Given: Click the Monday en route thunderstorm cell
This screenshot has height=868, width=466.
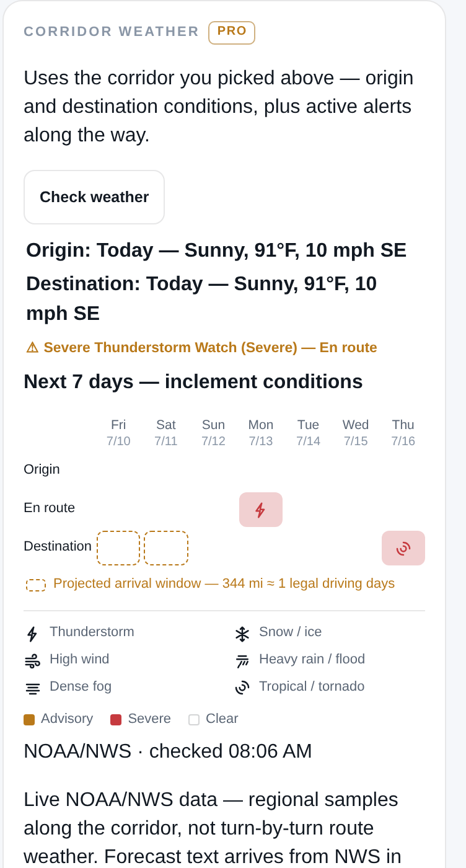Looking at the screenshot, I should click(x=261, y=510).
